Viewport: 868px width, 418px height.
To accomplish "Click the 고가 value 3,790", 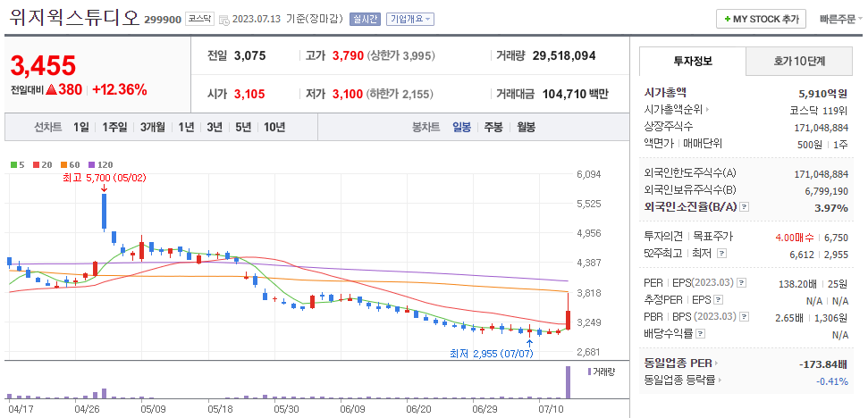I will coord(348,56).
